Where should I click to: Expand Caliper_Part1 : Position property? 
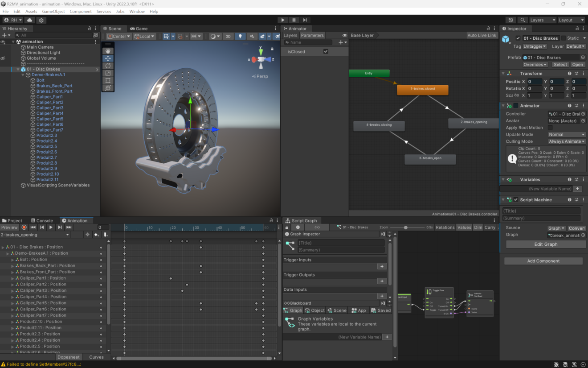[12, 278]
